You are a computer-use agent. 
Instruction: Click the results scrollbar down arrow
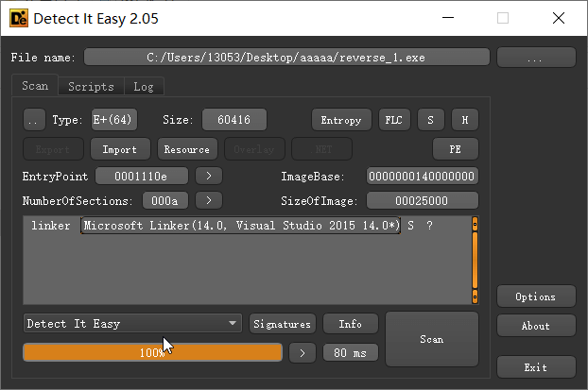(475, 297)
